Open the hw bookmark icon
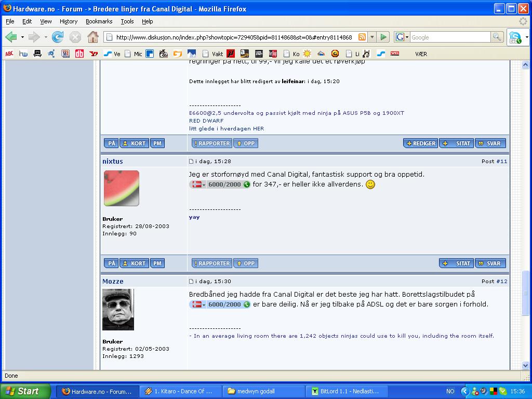The height and width of the screenshot is (399, 532). click(x=23, y=54)
